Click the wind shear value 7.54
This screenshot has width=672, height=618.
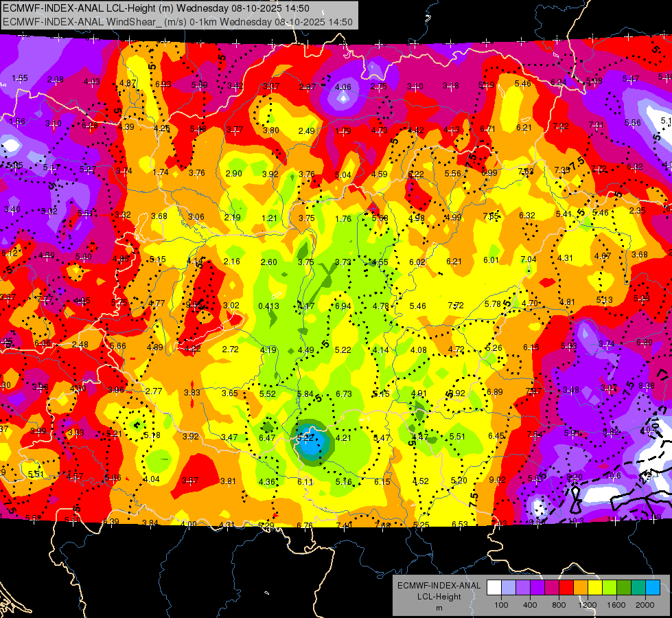(x=535, y=435)
